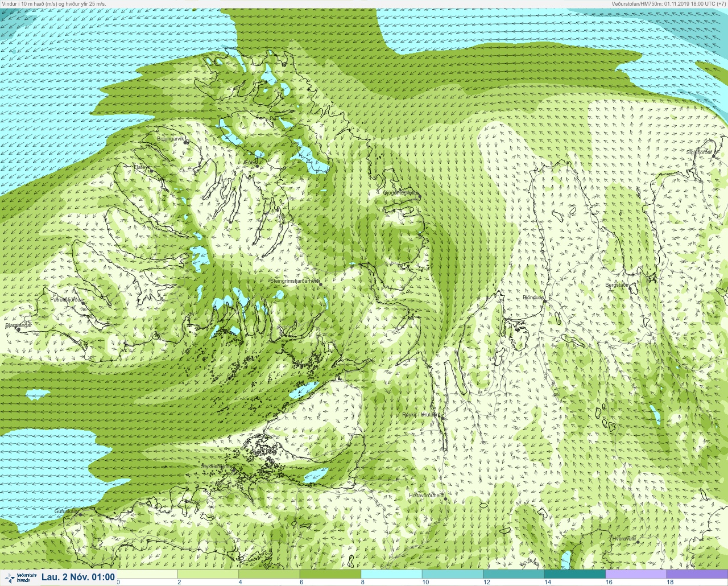Click the Patreksfjörður station label
Image resolution: width=728 pixels, height=586 pixels.
[x=67, y=299]
